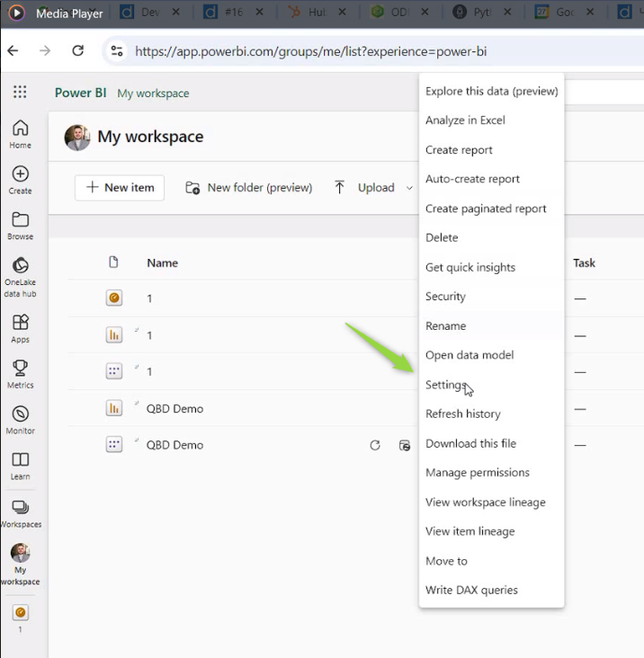The height and width of the screenshot is (658, 644).
Task: Choose Create report from menu
Action: click(492, 150)
